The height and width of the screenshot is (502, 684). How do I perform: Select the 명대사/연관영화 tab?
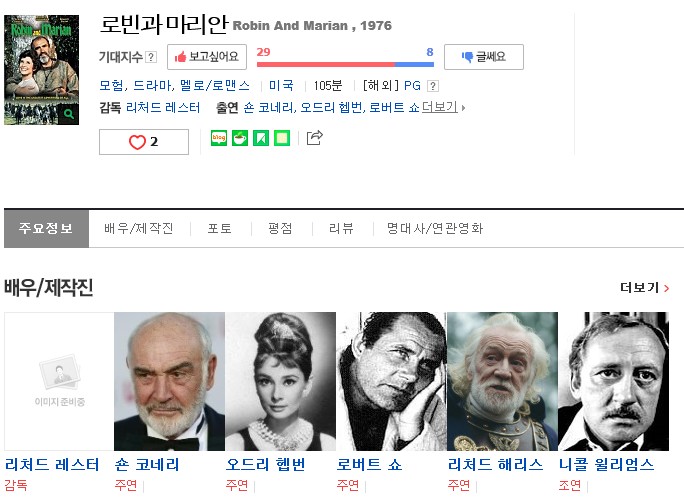pyautogui.click(x=434, y=229)
